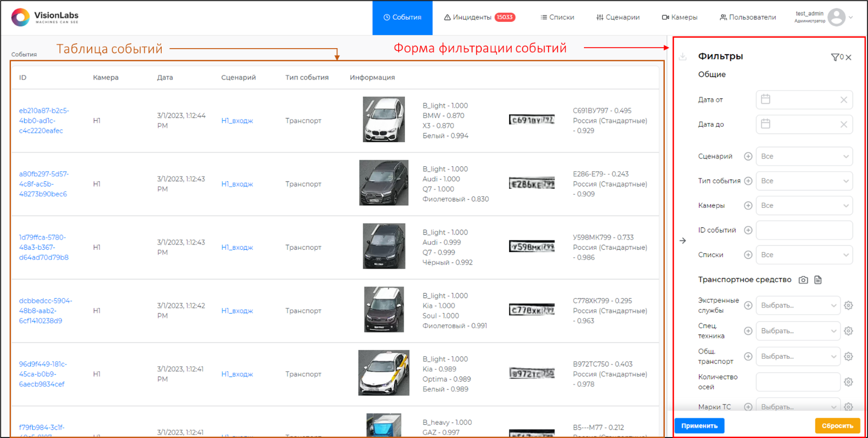Open the Камеры tab
The height and width of the screenshot is (438, 868).
680,17
